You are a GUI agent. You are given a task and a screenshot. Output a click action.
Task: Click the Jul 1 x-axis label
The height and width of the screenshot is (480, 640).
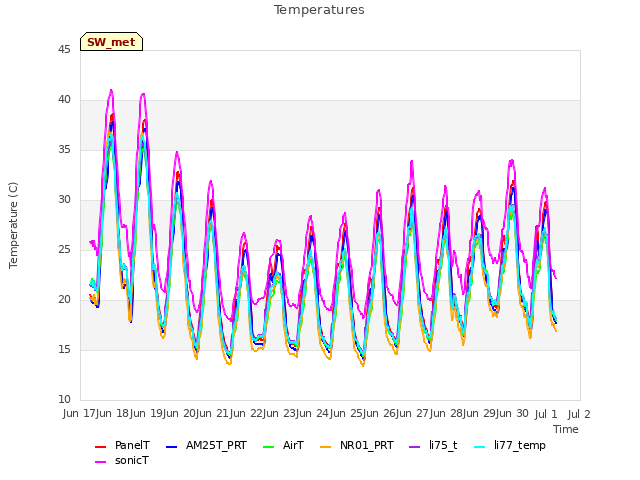(546, 414)
